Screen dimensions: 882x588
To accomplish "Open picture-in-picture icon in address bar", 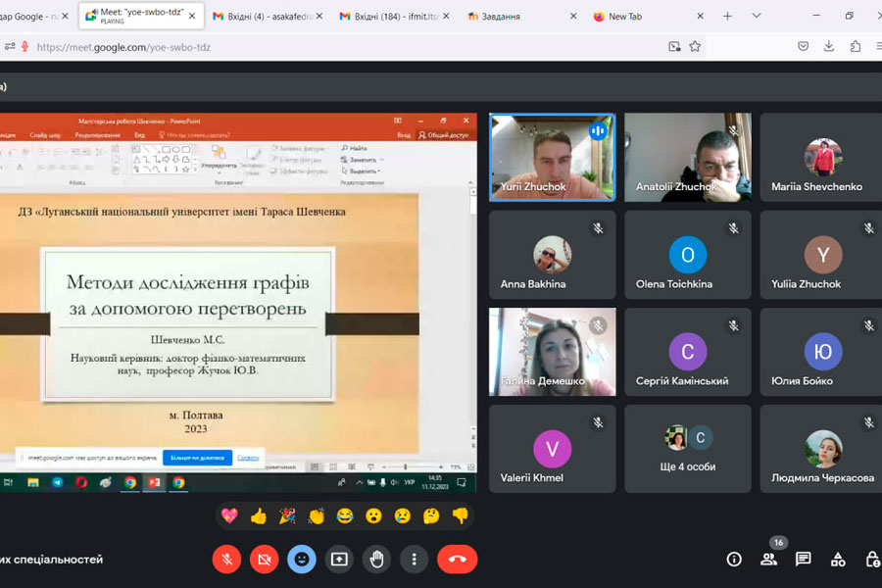I will coord(674,47).
